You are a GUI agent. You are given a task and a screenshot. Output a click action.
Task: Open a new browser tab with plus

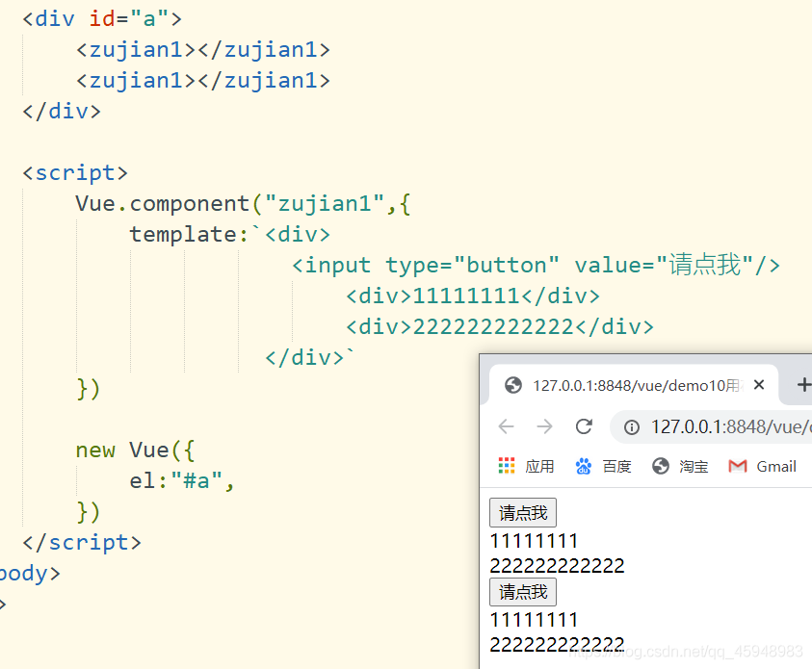[x=803, y=385]
